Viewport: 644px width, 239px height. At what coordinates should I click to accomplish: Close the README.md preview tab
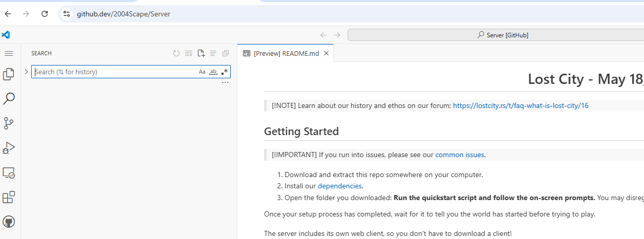tap(326, 53)
